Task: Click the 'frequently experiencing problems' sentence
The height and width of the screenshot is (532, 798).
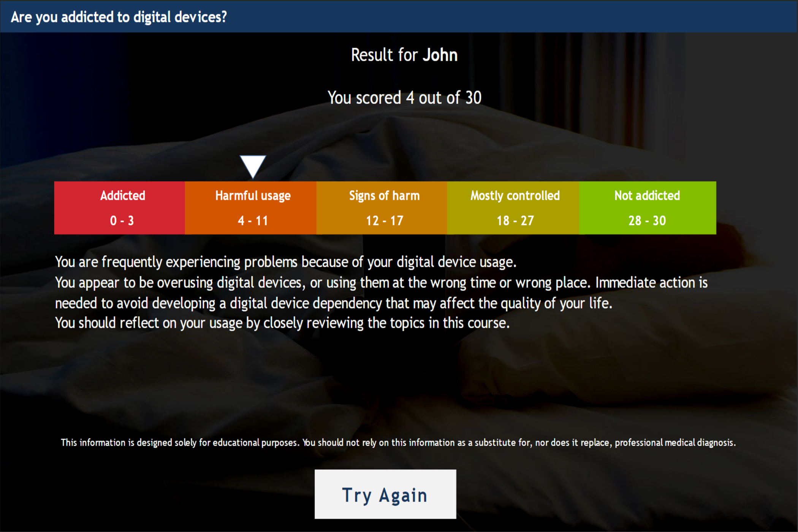Action: pyautogui.click(x=286, y=262)
